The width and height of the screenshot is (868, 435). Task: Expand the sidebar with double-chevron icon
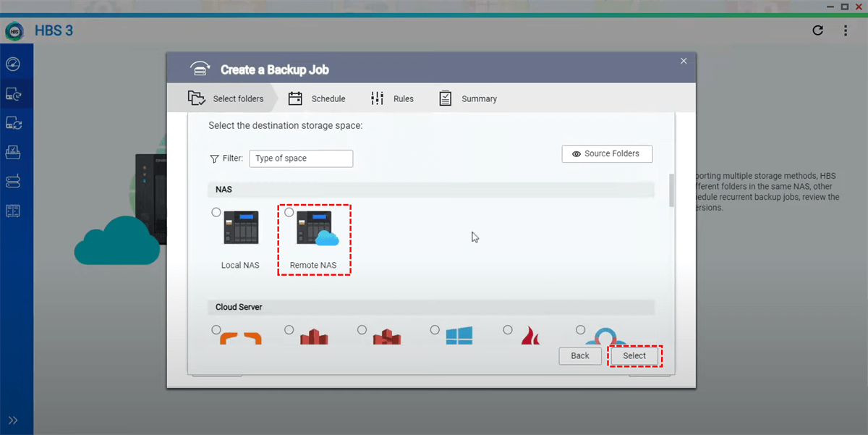(x=13, y=420)
